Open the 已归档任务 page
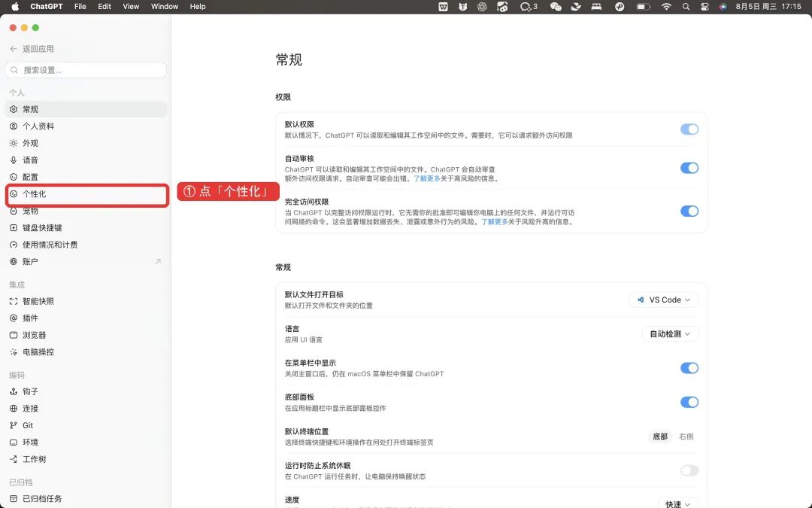Screen dimensions: 812x508 [86, 499]
